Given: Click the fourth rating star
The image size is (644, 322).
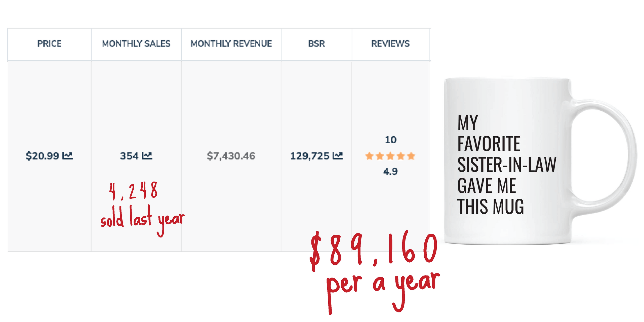Looking at the screenshot, I should coord(400,156).
